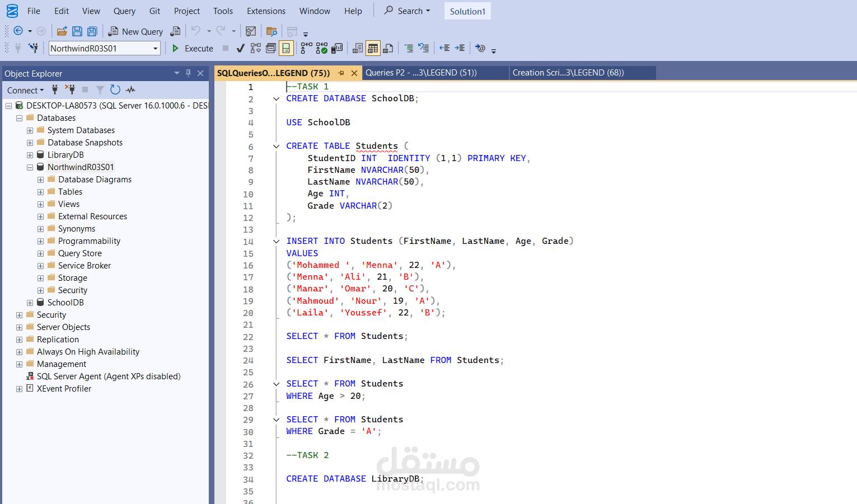857x504 pixels.
Task: Click the Increase Indent icon
Action: 460,48
